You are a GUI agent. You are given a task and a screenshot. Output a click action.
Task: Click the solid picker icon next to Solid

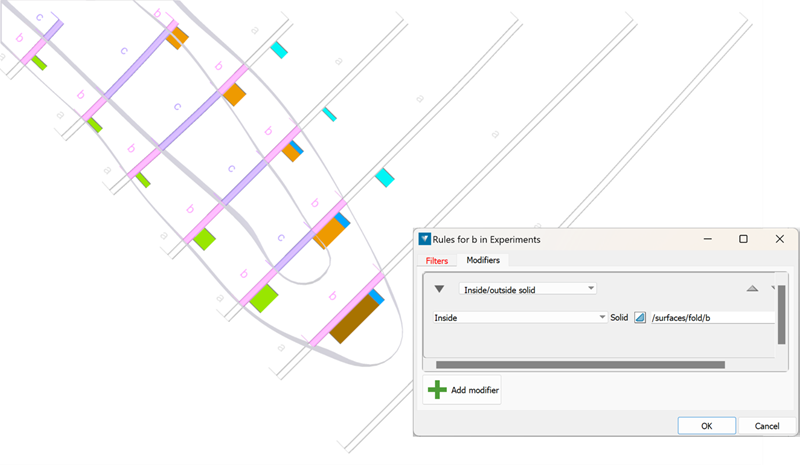click(640, 317)
